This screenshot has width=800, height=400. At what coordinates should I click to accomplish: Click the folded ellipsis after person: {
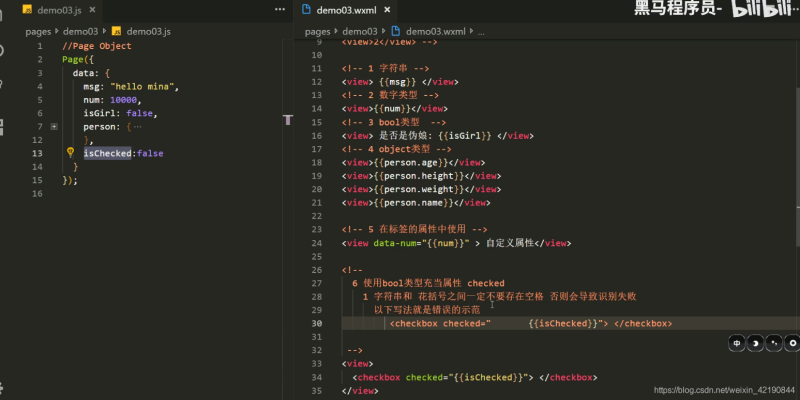[137, 127]
